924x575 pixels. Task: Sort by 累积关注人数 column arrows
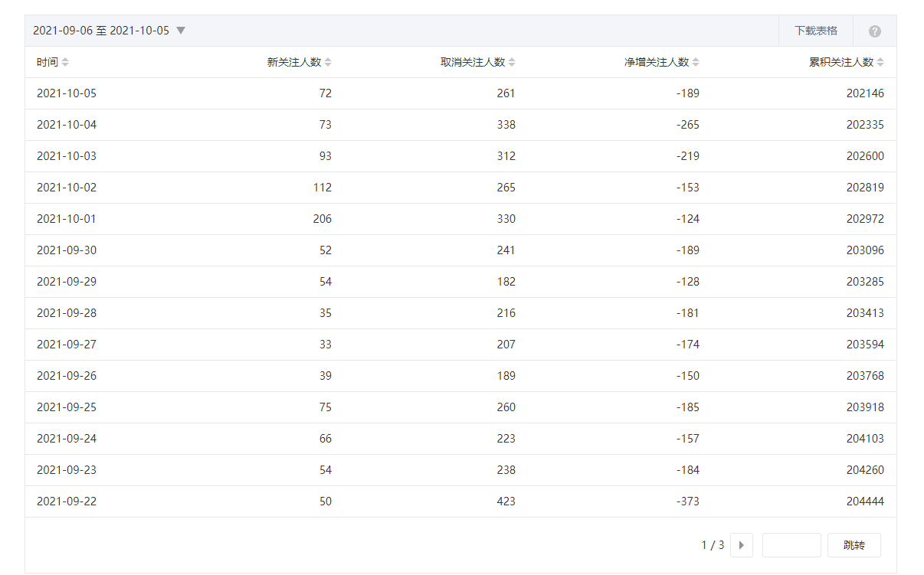[x=880, y=63]
